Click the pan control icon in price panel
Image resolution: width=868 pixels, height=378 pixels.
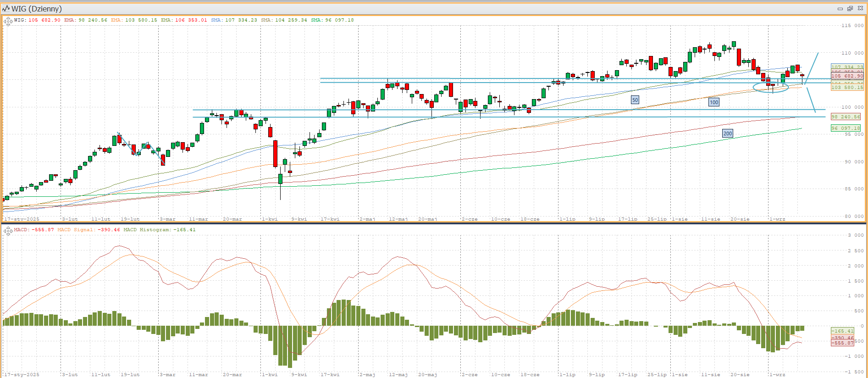8,21
